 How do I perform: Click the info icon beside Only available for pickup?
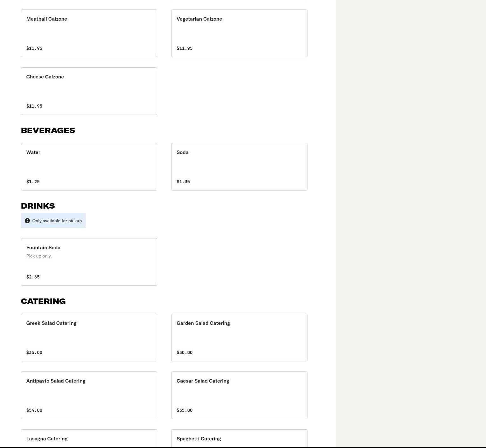(27, 221)
